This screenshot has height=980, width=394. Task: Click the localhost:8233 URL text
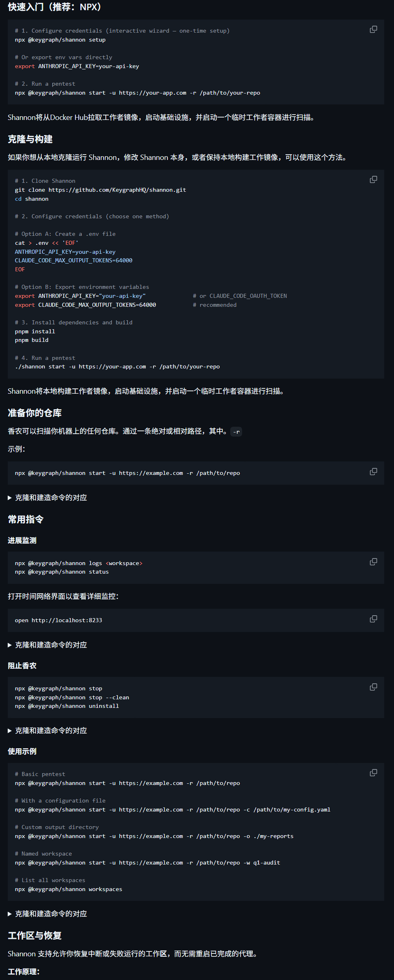click(67, 620)
